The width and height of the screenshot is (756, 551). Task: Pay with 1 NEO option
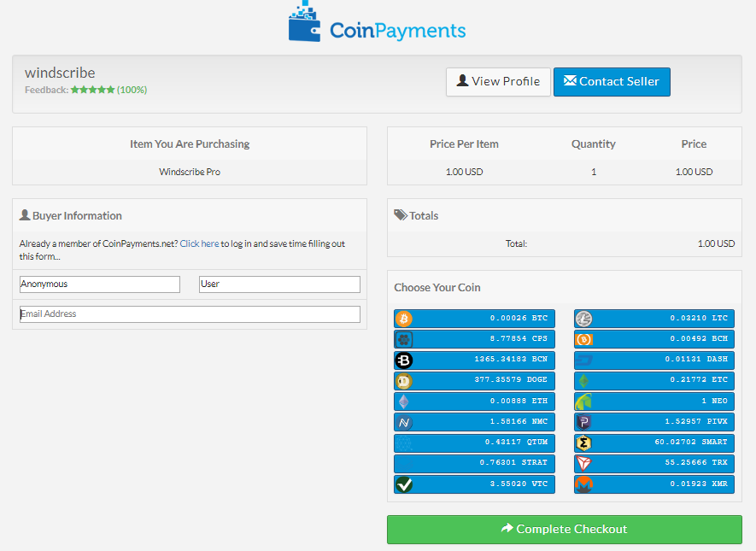(x=654, y=402)
